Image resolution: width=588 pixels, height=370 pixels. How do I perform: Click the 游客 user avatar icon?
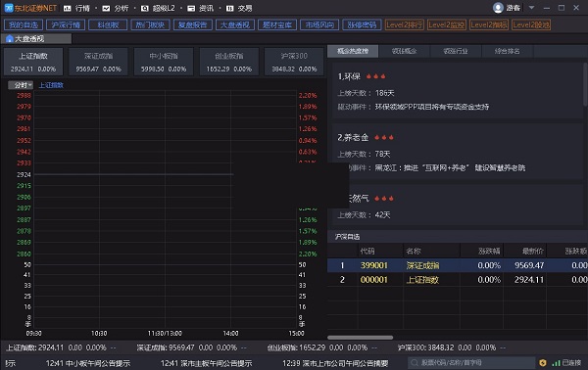pos(498,8)
